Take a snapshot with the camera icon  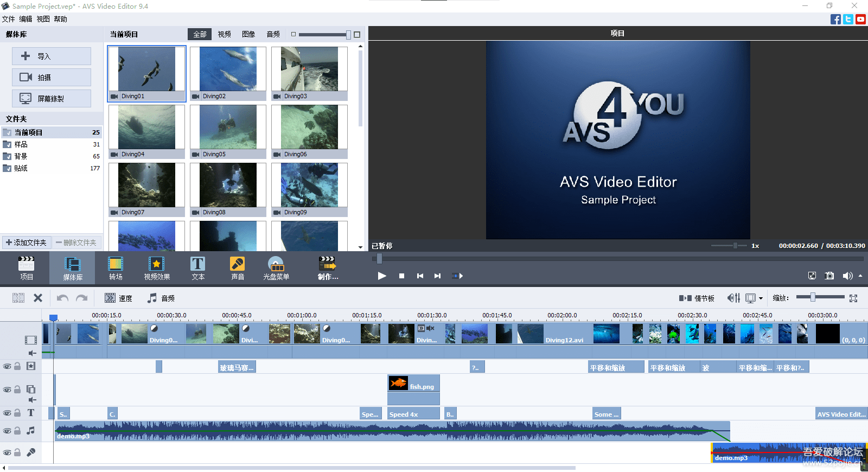pyautogui.click(x=829, y=276)
